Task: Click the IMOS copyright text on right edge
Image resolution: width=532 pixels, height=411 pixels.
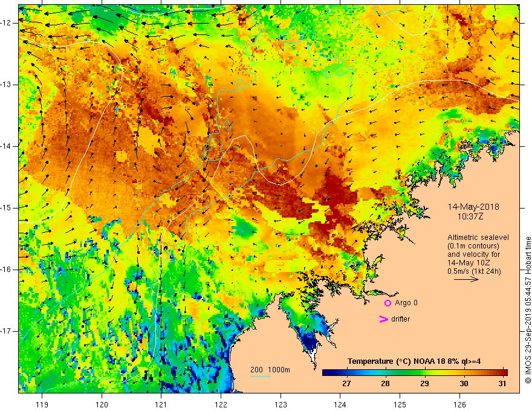Action: click(528, 310)
